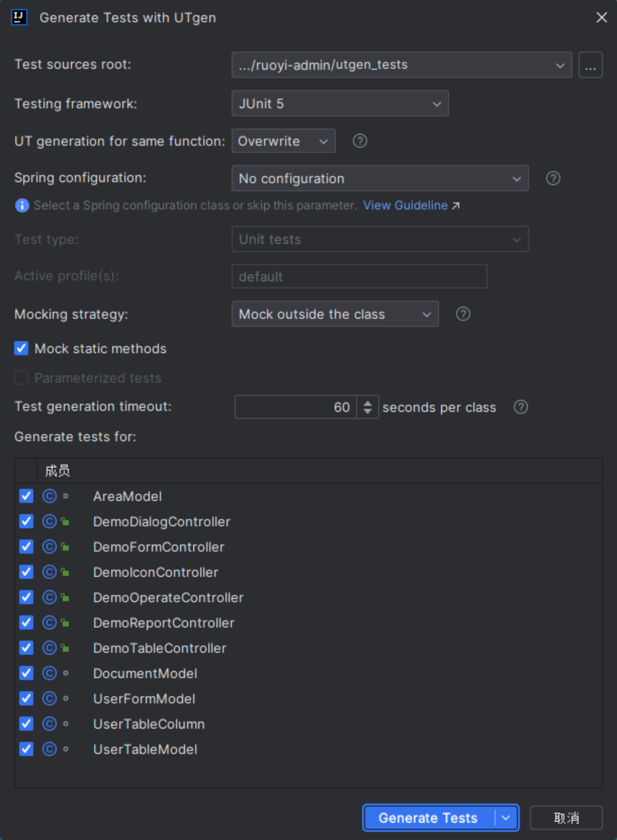Increase timeout with stepper up arrow
The height and width of the screenshot is (840, 617).
pos(368,403)
